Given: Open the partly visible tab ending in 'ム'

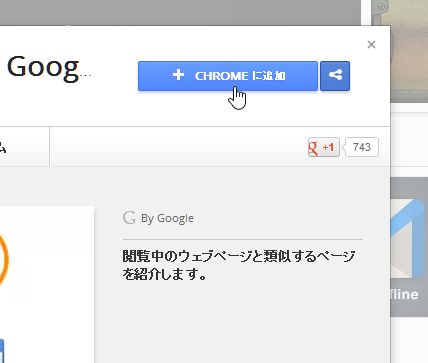Looking at the screenshot, I should click(x=24, y=147).
